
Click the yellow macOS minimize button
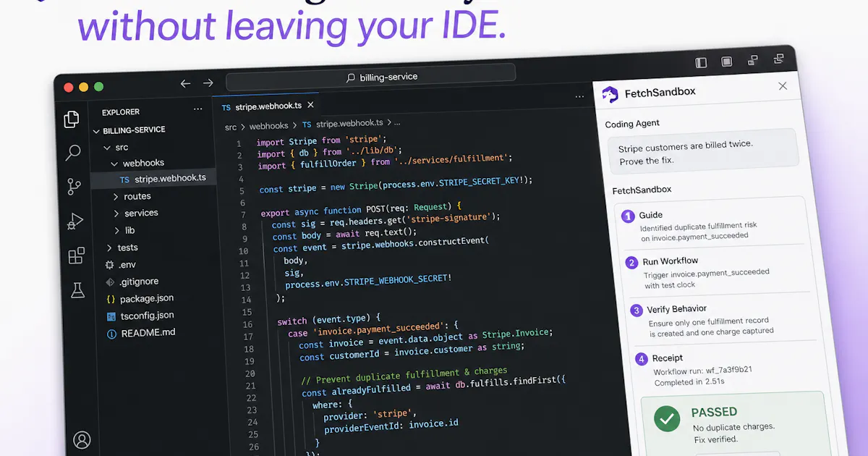(84, 87)
